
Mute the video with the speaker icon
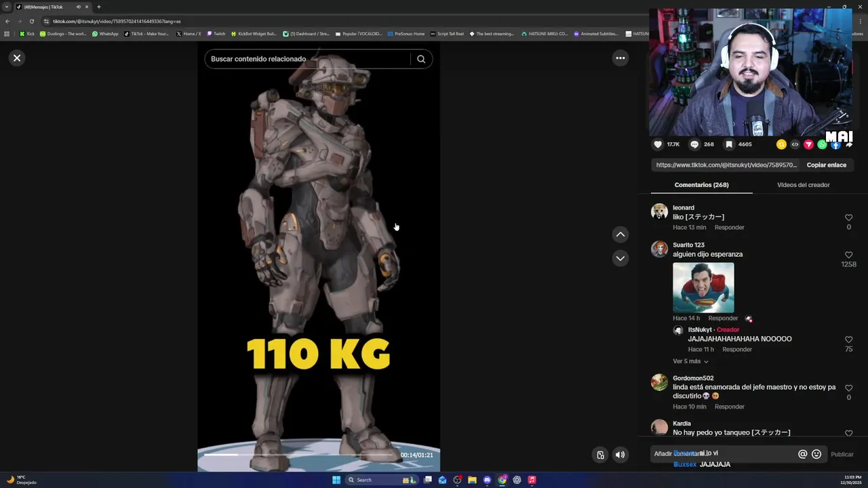620,455
